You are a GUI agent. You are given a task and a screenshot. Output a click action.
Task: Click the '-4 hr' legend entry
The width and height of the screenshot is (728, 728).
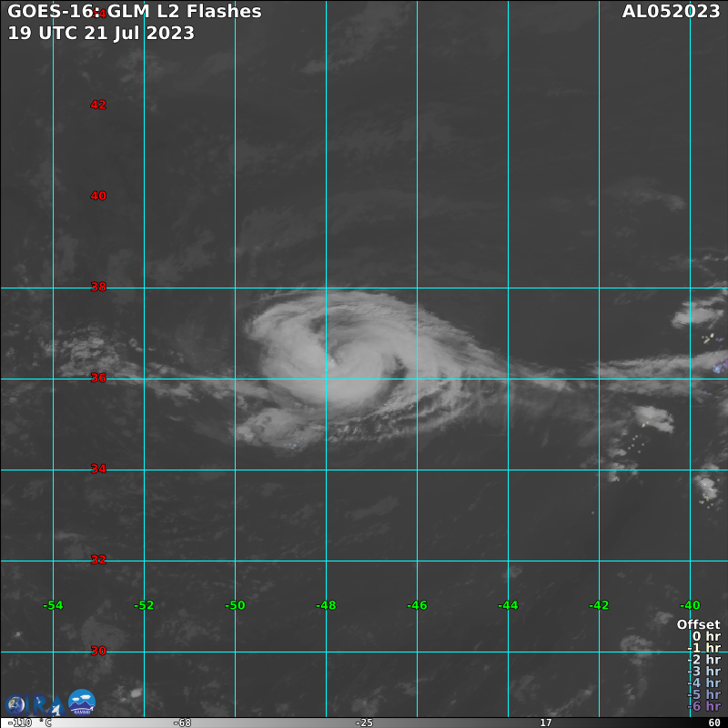click(703, 682)
